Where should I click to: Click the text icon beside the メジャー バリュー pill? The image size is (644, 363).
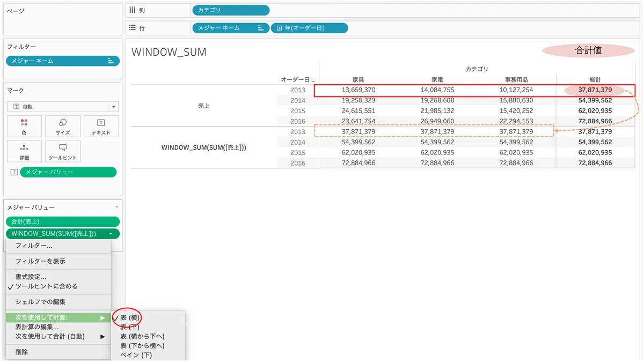coord(14,172)
